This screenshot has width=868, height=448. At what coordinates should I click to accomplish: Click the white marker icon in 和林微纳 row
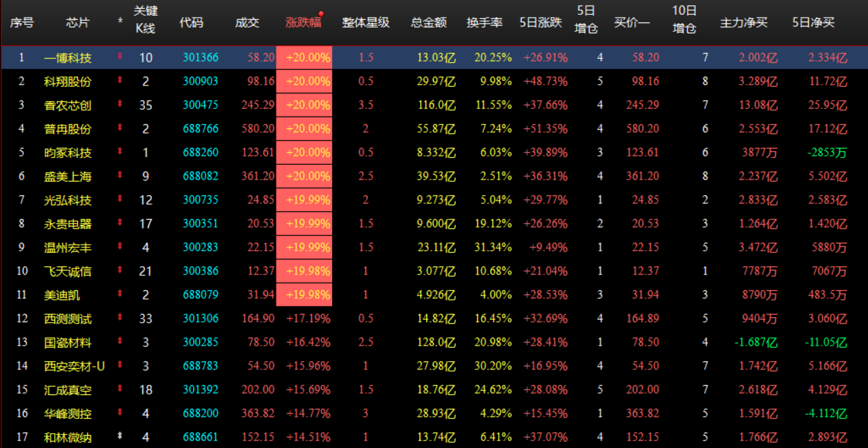(x=120, y=436)
